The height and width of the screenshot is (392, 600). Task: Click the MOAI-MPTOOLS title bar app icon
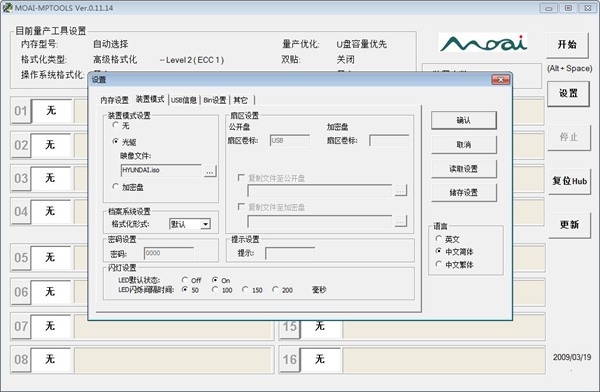point(7,7)
